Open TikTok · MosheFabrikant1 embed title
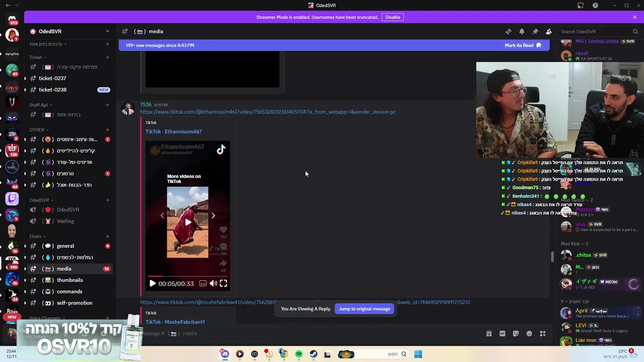Image resolution: width=644 pixels, height=362 pixels. pyautogui.click(x=175, y=322)
